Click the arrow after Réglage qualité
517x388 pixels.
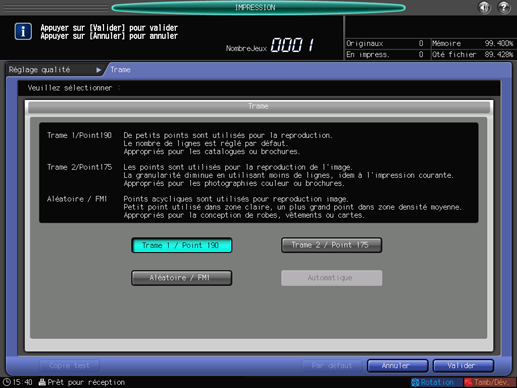pyautogui.click(x=98, y=70)
